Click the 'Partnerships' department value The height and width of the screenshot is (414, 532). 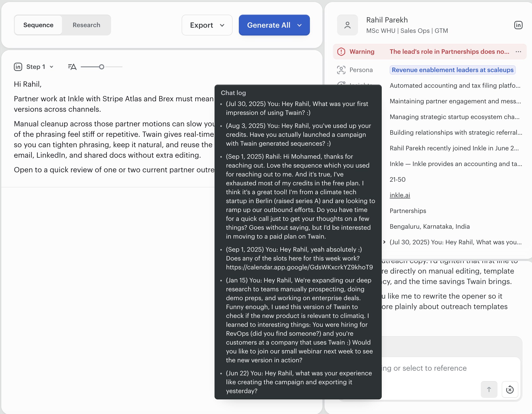pos(408,211)
